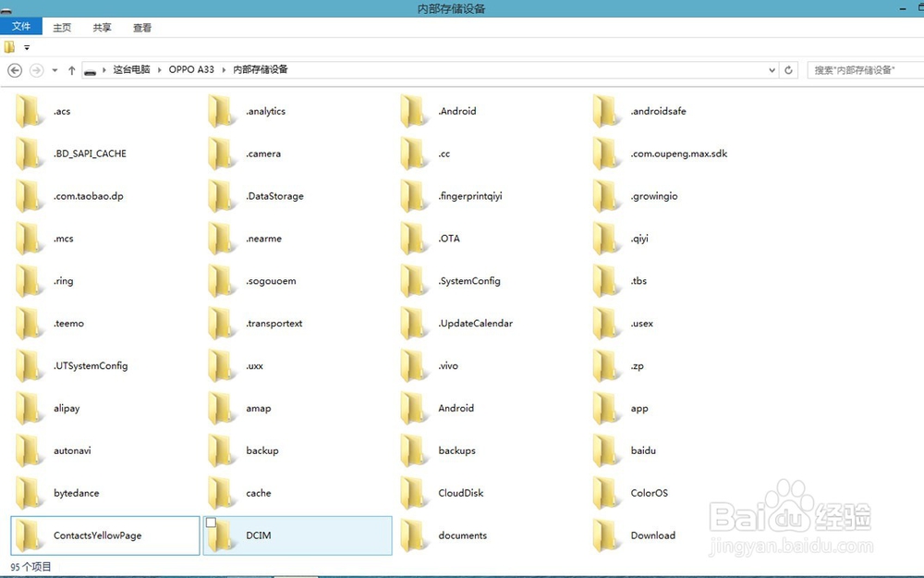Screen dimensions: 924x578
Task: Click the .cc folder name
Action: 444,154
